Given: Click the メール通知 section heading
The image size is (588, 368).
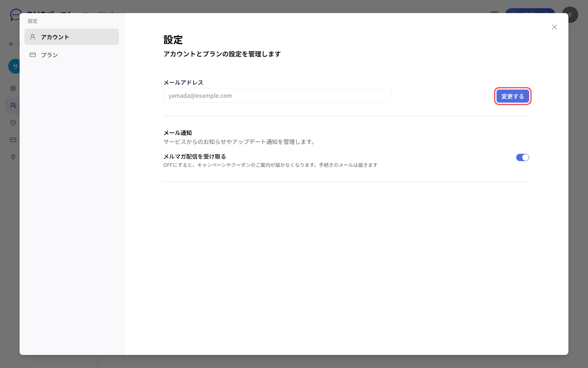Looking at the screenshot, I should tap(178, 133).
